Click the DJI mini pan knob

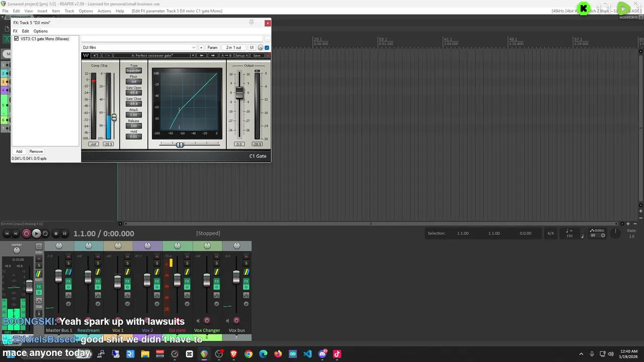tap(177, 245)
